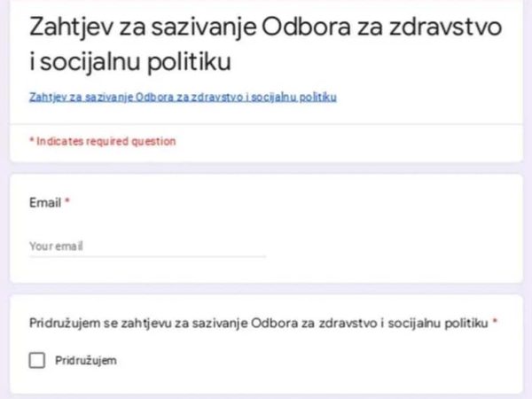Screen dimensions: 532x399
Task: Click into the Your email field
Action: tap(146, 246)
